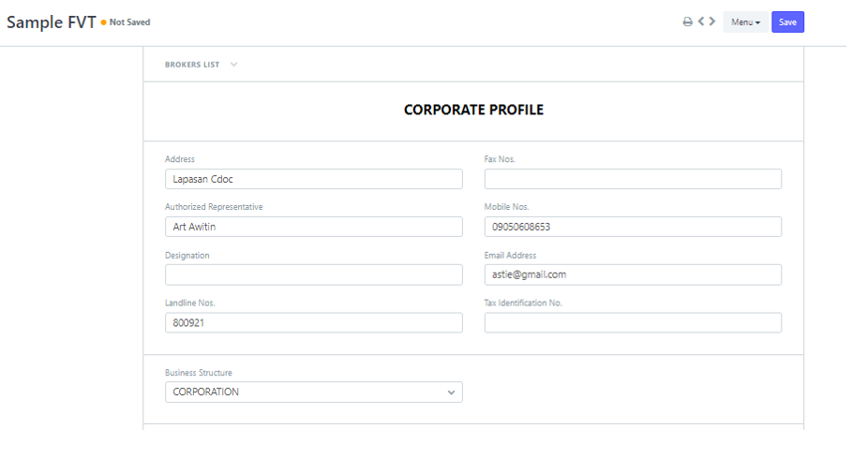Open the Business Structure dropdown
The image size is (868, 458).
pos(313,392)
